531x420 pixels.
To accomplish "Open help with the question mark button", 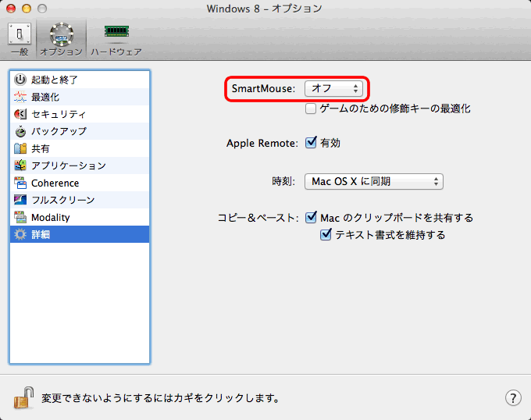I will [513, 398].
